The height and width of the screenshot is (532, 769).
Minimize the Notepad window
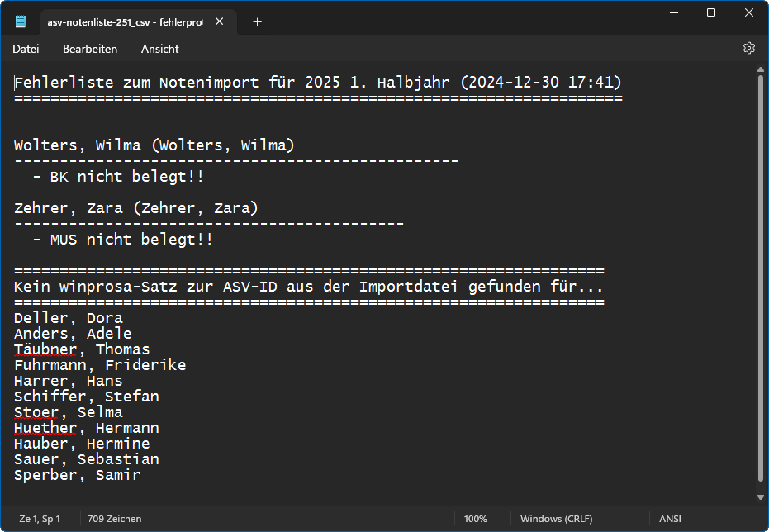pyautogui.click(x=672, y=13)
